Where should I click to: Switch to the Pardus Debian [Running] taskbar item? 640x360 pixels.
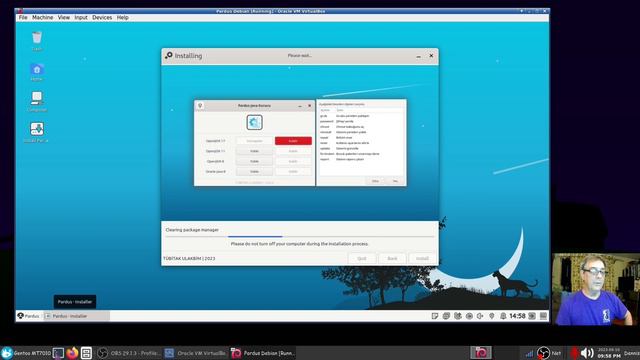pyautogui.click(x=262, y=353)
